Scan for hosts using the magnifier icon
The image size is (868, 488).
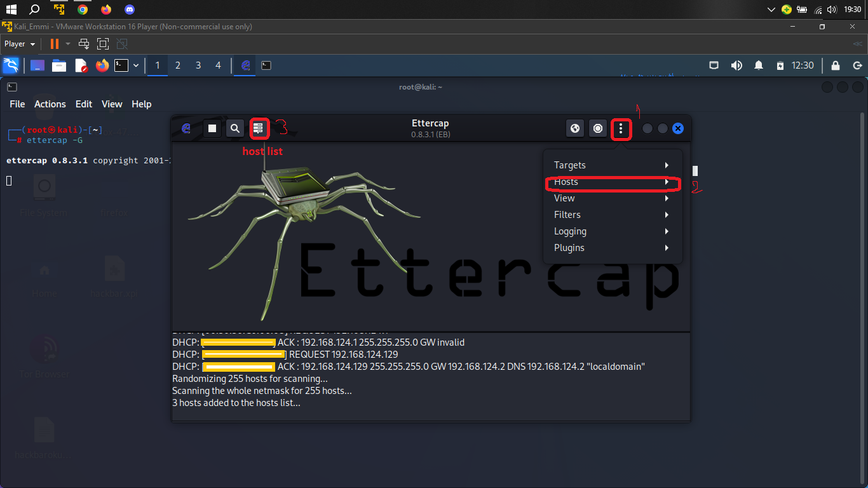[x=235, y=128]
